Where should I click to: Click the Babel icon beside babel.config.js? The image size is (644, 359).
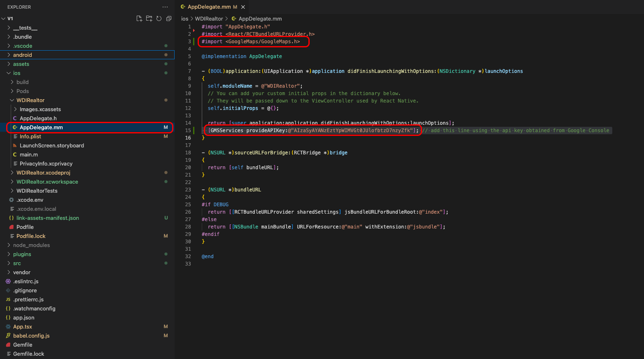point(8,336)
